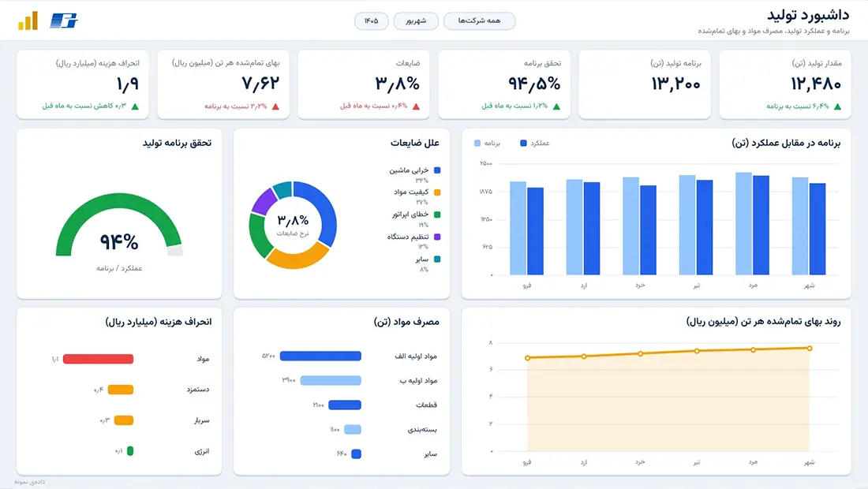Click the داده‌ی نمونه footer note
Screen dimensions: 868x489
(x=30, y=482)
